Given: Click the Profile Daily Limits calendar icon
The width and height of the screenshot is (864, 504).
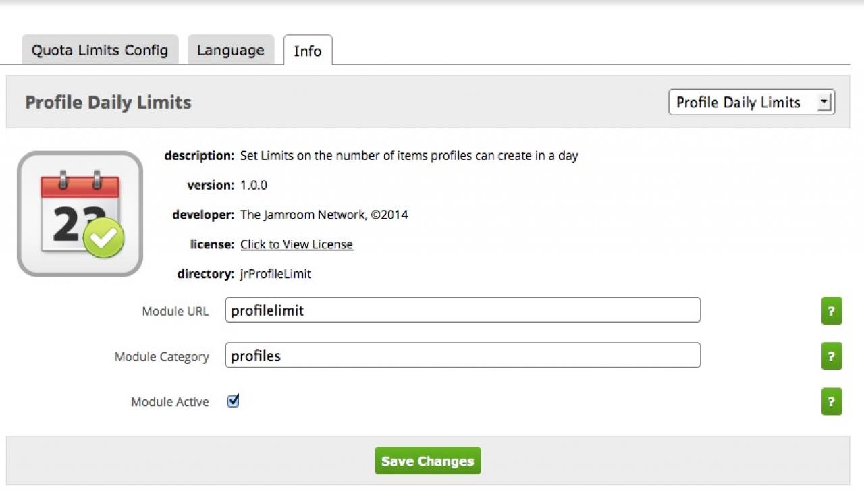Looking at the screenshot, I should [80, 214].
